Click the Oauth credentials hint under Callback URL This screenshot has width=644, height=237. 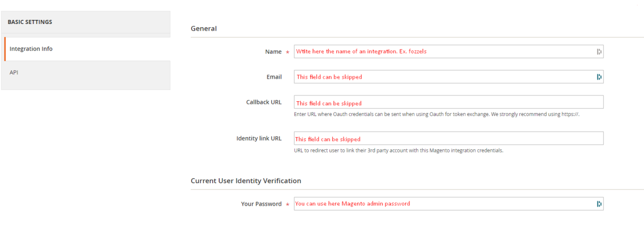coord(437,114)
